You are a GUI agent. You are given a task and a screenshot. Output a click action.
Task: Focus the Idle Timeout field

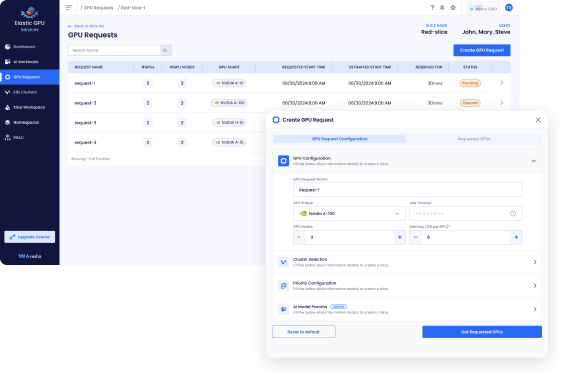tap(465, 214)
